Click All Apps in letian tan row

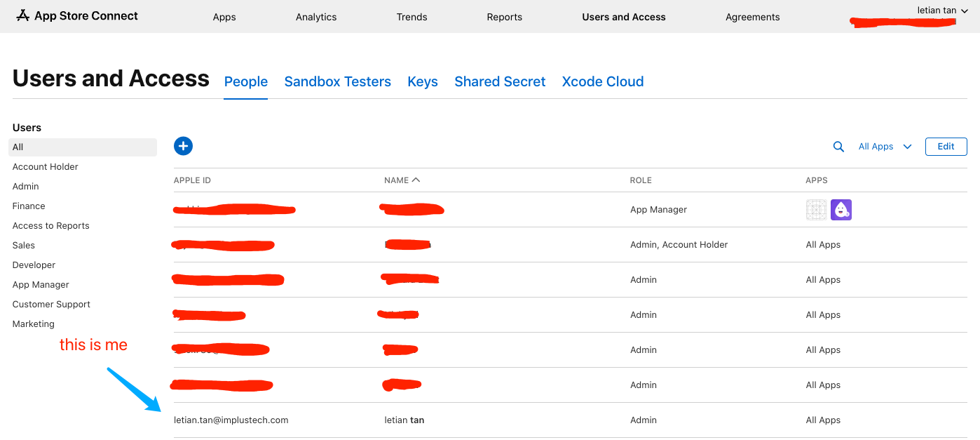pyautogui.click(x=823, y=420)
